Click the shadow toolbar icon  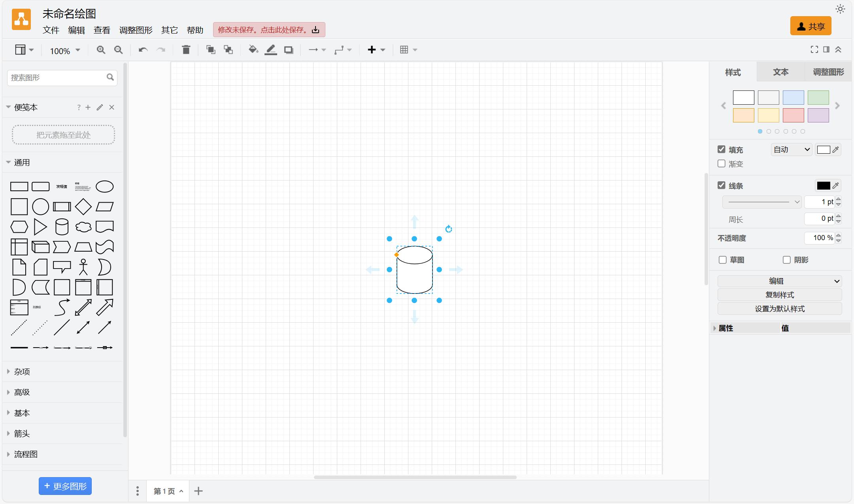pyautogui.click(x=289, y=50)
